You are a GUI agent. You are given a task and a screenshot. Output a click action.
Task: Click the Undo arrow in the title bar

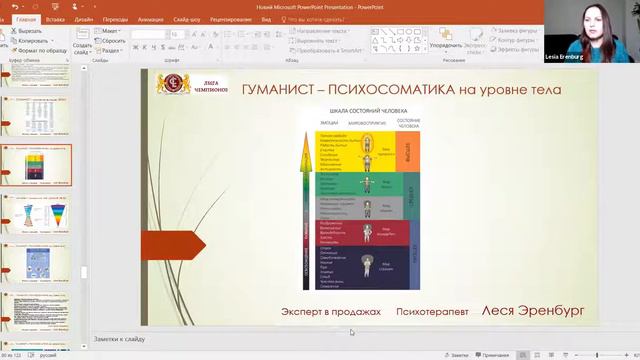[x=15, y=7]
